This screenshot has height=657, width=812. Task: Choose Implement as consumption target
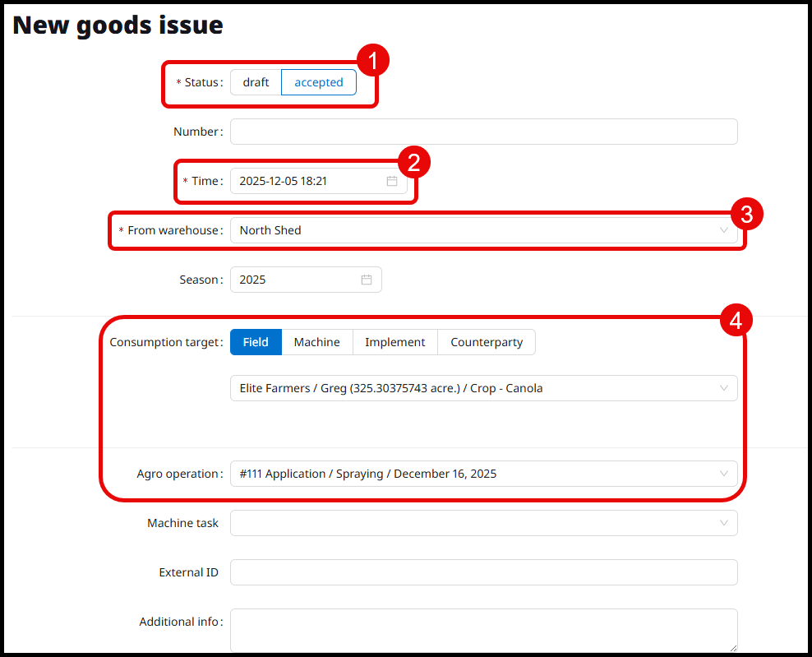click(395, 342)
